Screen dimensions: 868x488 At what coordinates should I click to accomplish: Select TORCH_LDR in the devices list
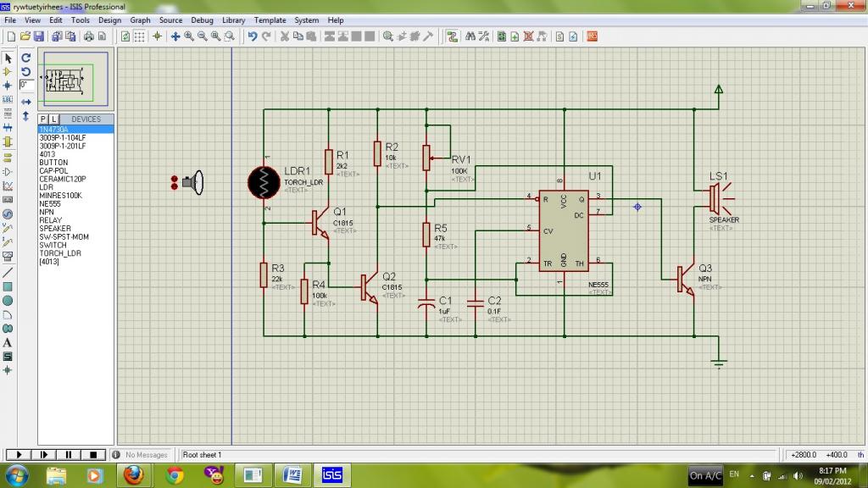(x=60, y=253)
